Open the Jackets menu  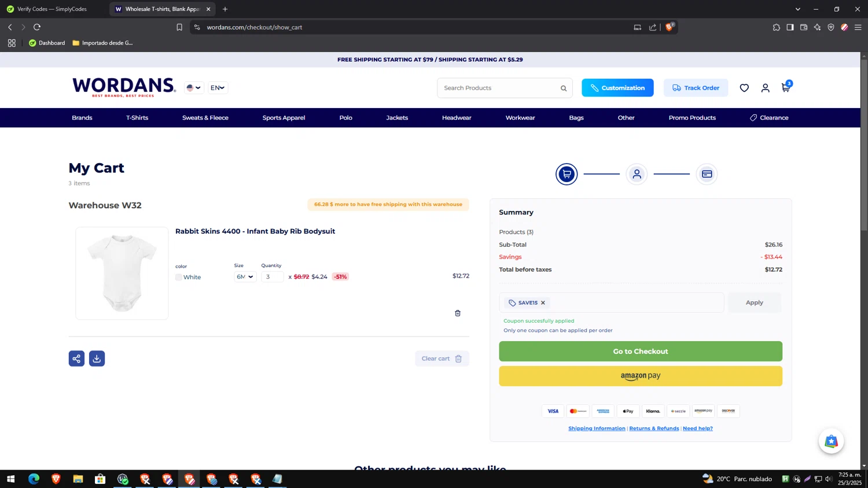tap(397, 118)
